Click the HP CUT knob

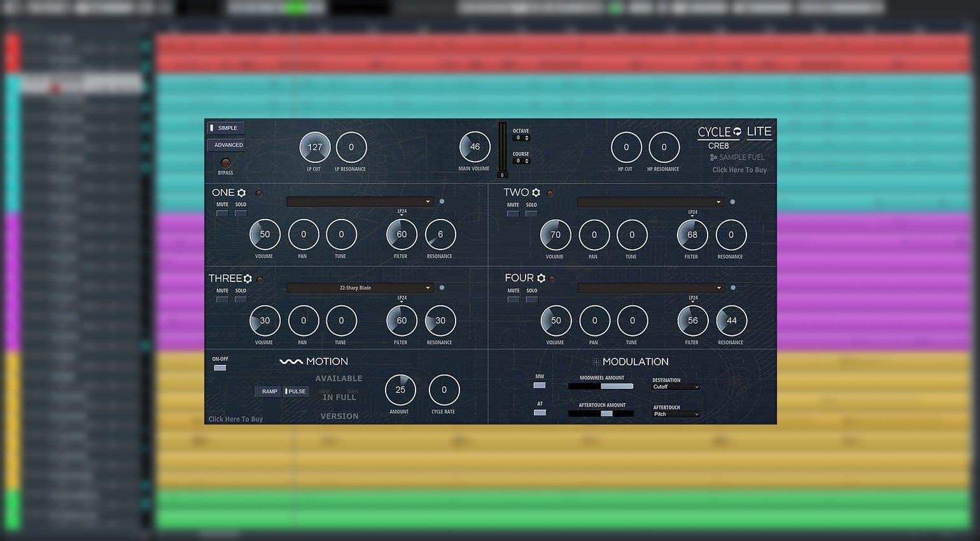[x=626, y=147]
